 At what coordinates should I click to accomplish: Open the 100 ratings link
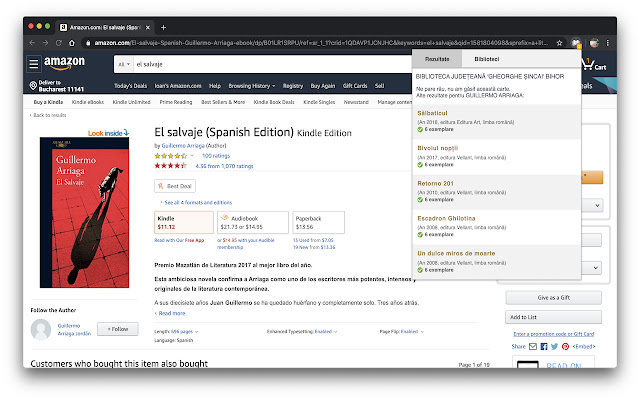click(216, 156)
